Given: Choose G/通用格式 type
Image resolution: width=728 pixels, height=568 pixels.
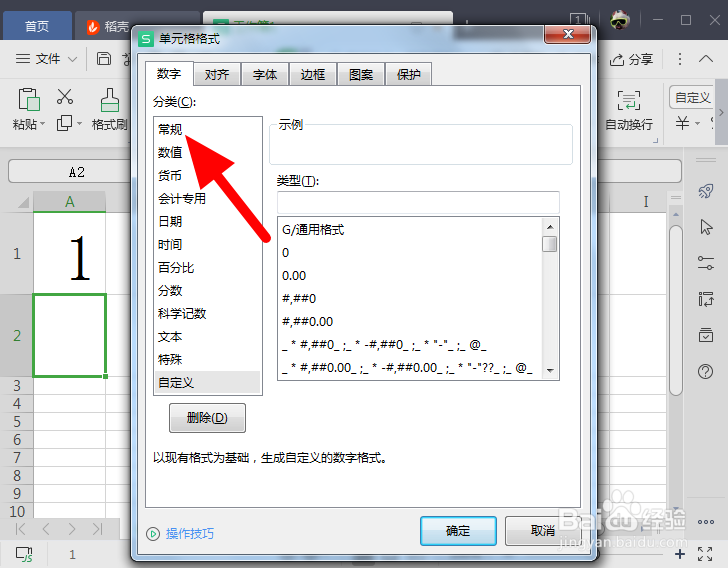Looking at the screenshot, I should click(x=410, y=229).
